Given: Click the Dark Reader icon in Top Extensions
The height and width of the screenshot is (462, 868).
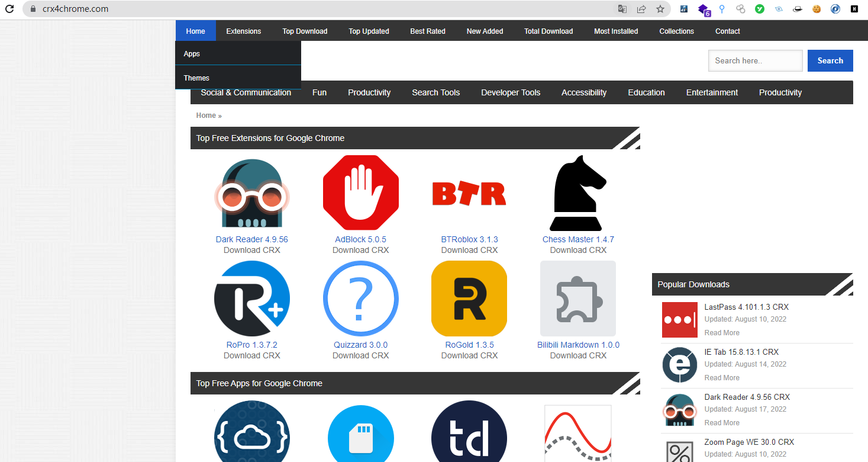Looking at the screenshot, I should pos(252,193).
